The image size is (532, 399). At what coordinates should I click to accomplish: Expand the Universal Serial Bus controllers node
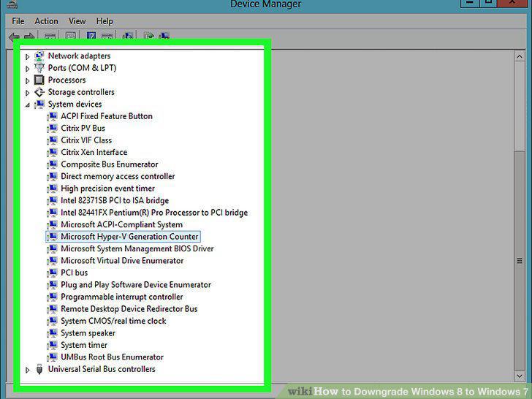point(28,370)
